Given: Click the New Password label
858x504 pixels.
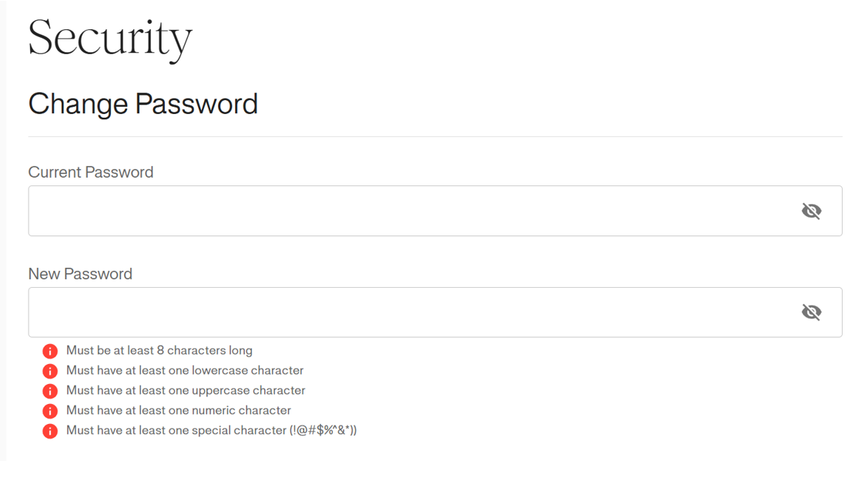Looking at the screenshot, I should point(80,273).
